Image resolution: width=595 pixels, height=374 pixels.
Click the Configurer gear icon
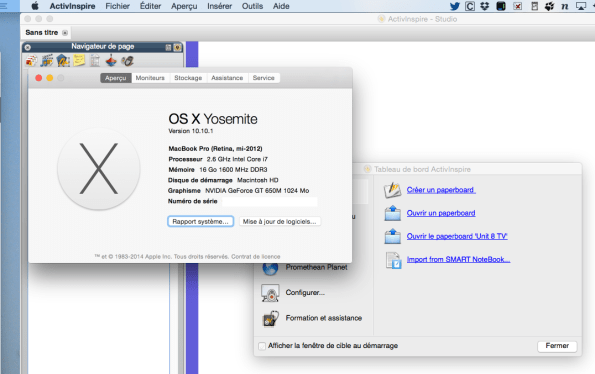(270, 293)
